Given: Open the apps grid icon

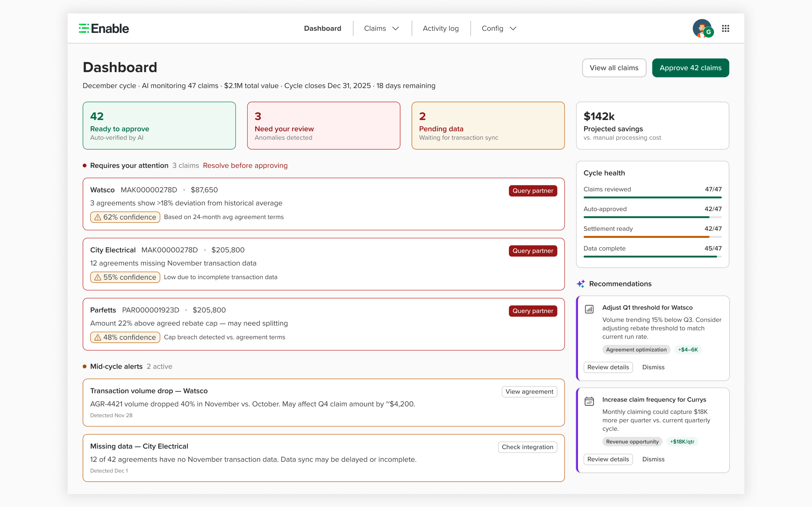Looking at the screenshot, I should [x=725, y=28].
